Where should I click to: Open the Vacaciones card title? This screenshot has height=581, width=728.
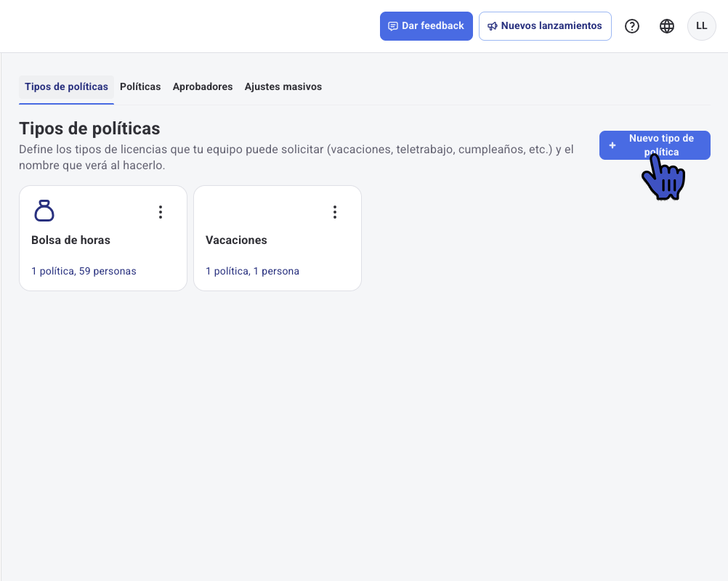(236, 240)
